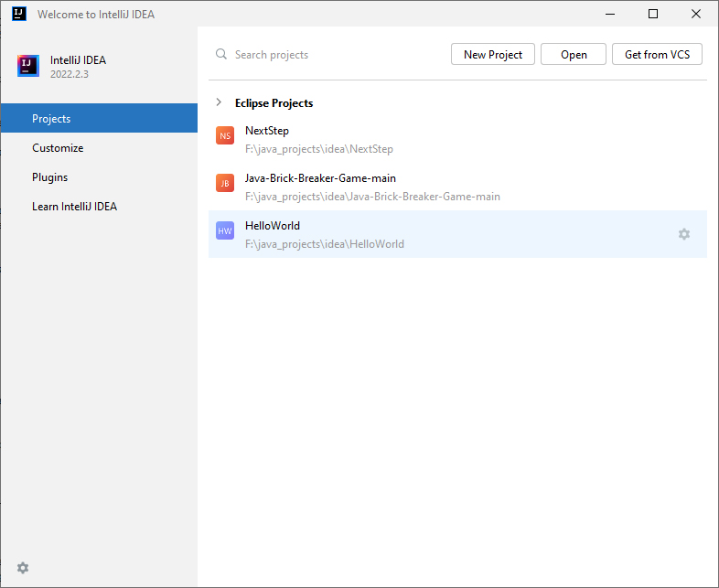Screen dimensions: 719x588
Task: Click the Open button
Action: (574, 54)
